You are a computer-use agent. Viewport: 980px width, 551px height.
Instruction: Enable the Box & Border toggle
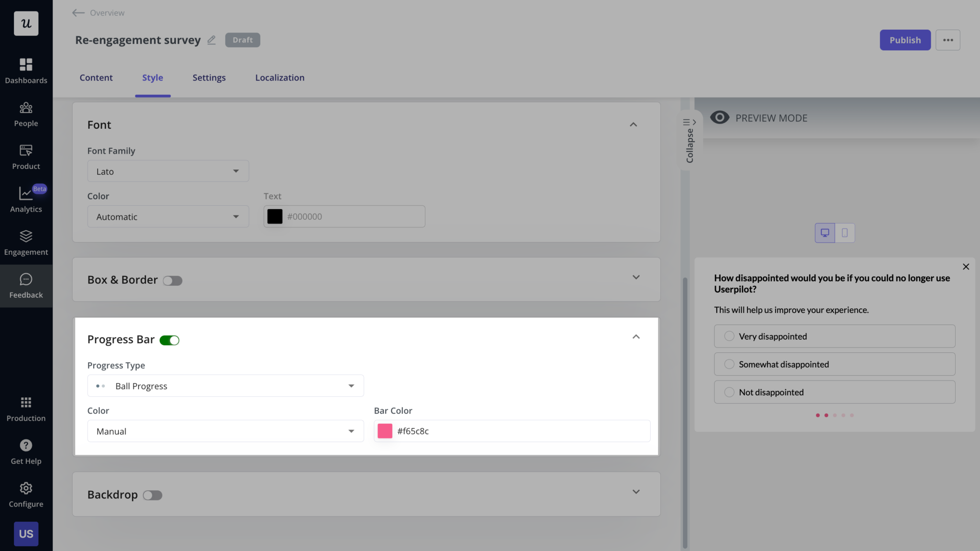click(x=172, y=281)
